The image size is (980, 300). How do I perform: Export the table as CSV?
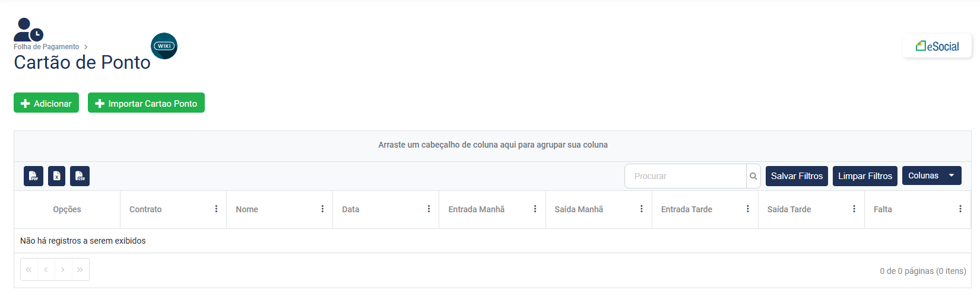[80, 176]
